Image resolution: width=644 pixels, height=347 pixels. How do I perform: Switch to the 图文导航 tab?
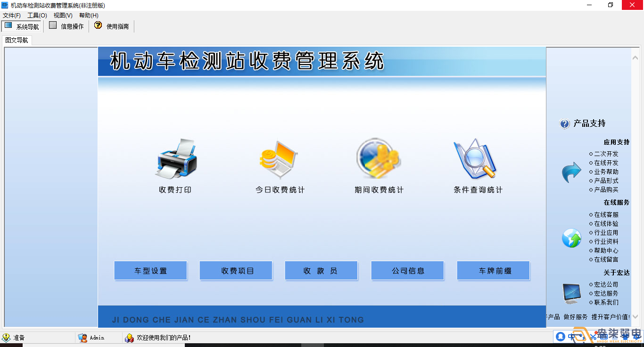click(16, 40)
